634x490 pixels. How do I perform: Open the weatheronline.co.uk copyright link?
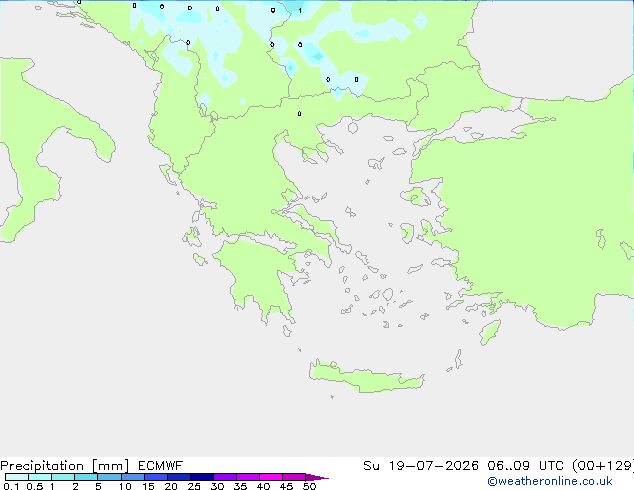click(550, 481)
